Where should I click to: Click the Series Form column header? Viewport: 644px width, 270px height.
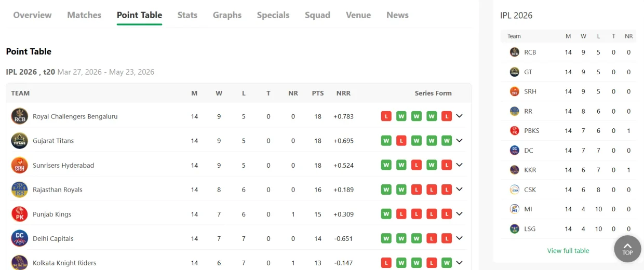coord(433,93)
